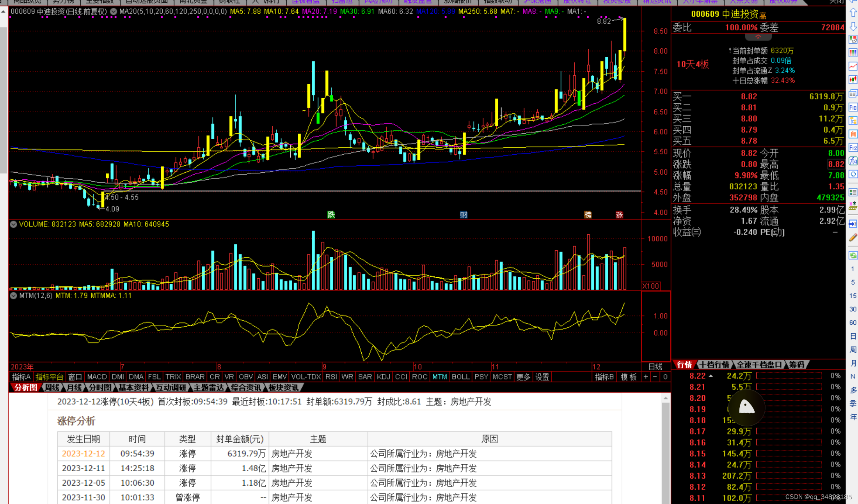
Task: Click the page-up arrow icon in right sidebar
Action: pyautogui.click(x=853, y=13)
